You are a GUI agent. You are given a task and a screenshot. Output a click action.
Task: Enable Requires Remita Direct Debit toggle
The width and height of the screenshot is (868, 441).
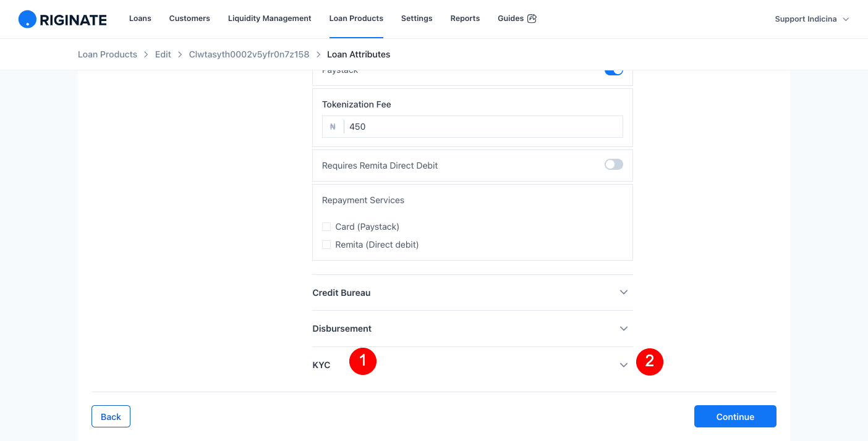614,164
